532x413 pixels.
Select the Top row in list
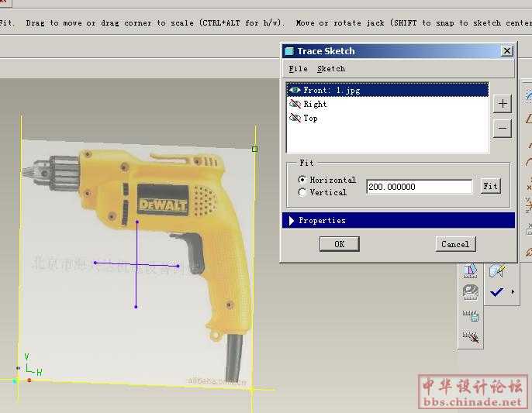coord(388,118)
